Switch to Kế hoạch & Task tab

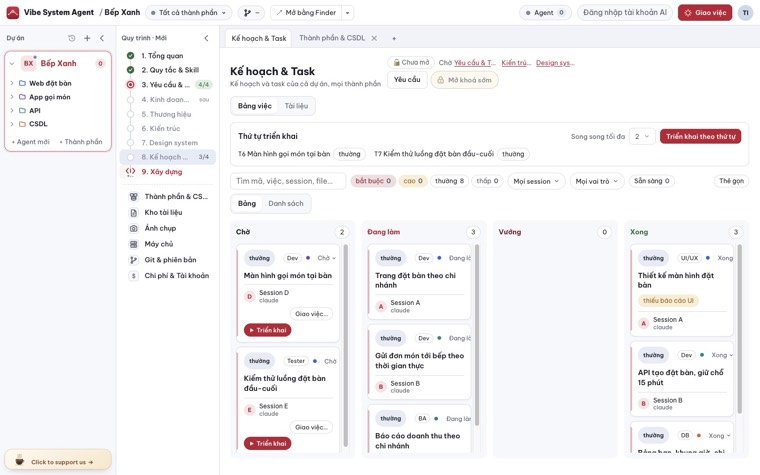pos(258,38)
